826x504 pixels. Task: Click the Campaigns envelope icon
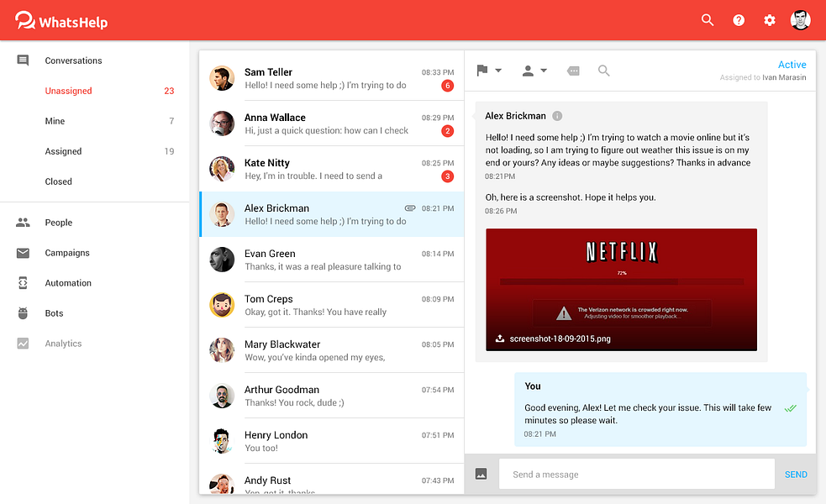23,253
